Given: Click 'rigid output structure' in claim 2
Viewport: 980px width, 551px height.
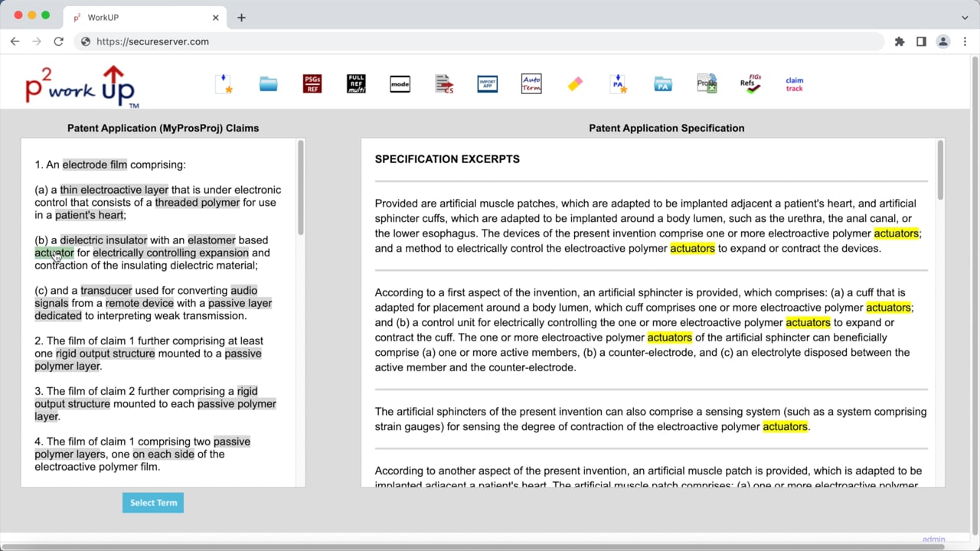Looking at the screenshot, I should pyautogui.click(x=105, y=354).
